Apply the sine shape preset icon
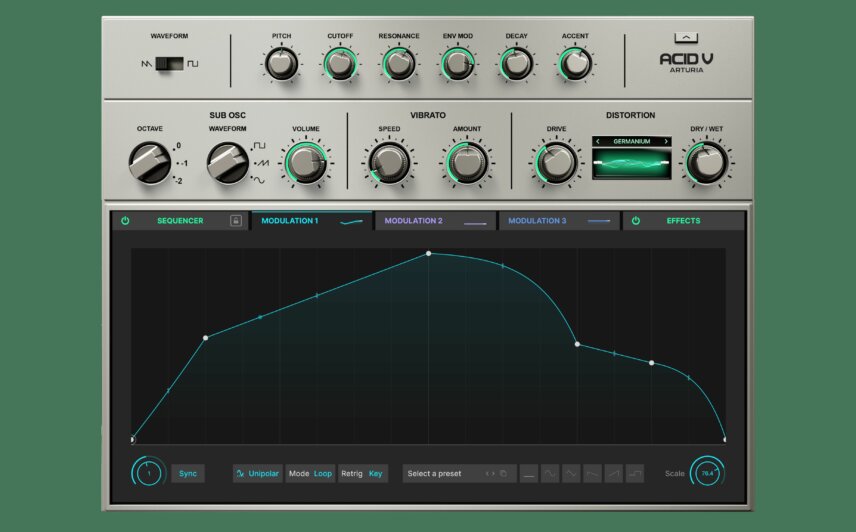This screenshot has width=856, height=532. [x=550, y=474]
